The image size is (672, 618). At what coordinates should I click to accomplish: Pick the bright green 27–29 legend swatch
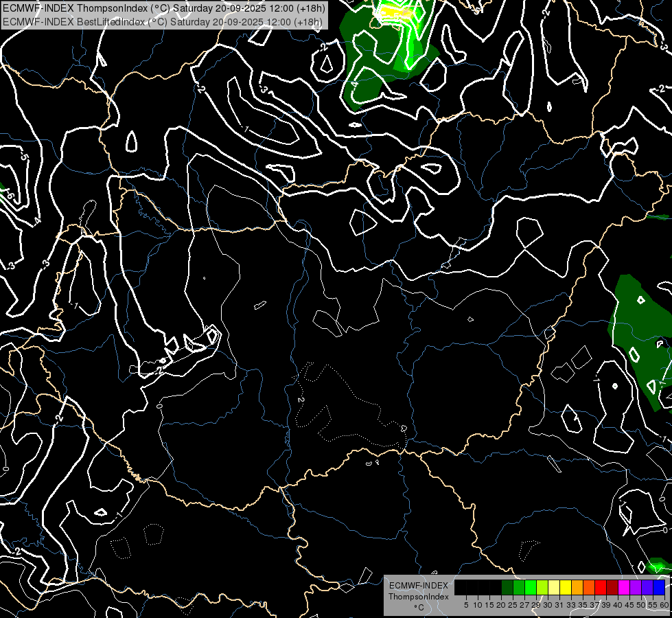pos(531,587)
